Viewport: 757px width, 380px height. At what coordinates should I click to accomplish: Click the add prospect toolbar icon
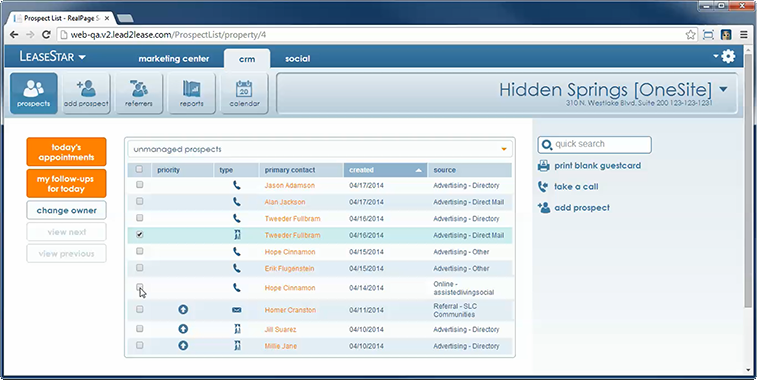point(86,93)
